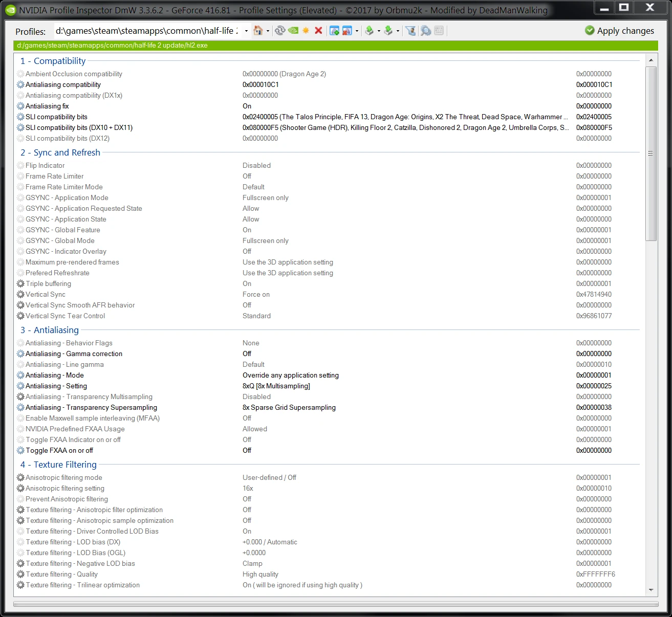
Task: Open the Profiles combo box dropdown arrow
Action: tap(246, 31)
